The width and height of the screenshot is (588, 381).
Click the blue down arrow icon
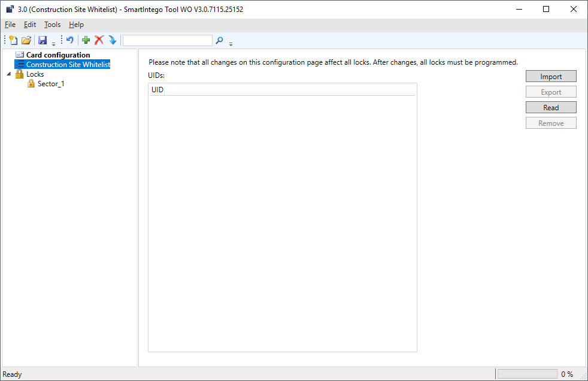click(112, 40)
